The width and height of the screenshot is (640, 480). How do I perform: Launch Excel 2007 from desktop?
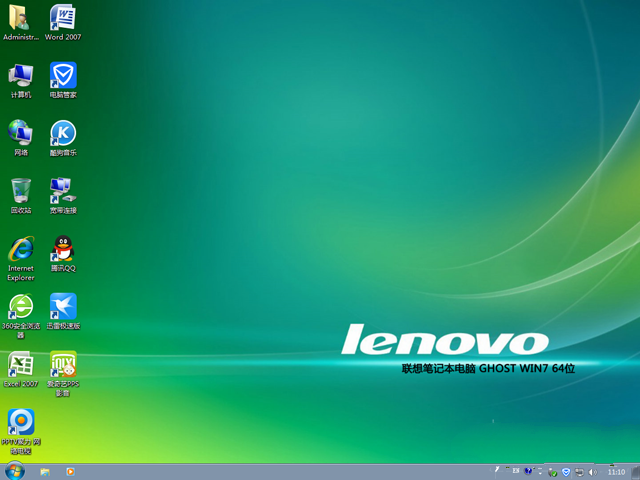pyautogui.click(x=21, y=365)
